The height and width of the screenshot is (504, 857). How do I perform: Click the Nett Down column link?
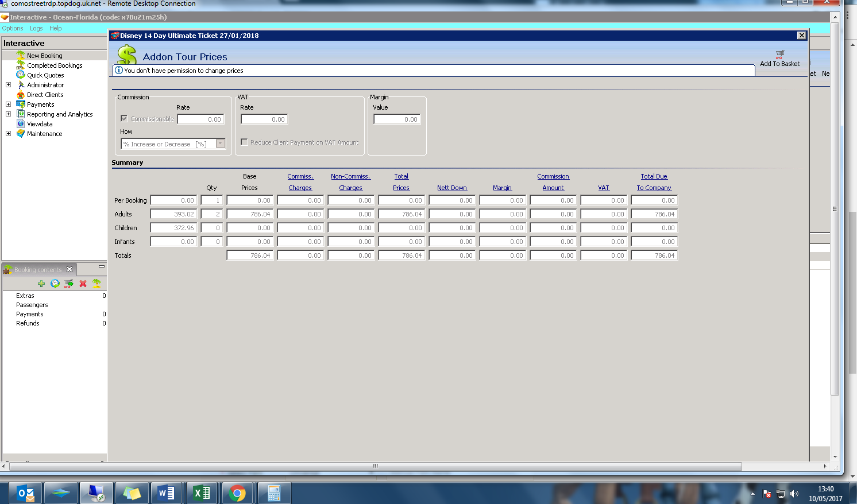[452, 188]
